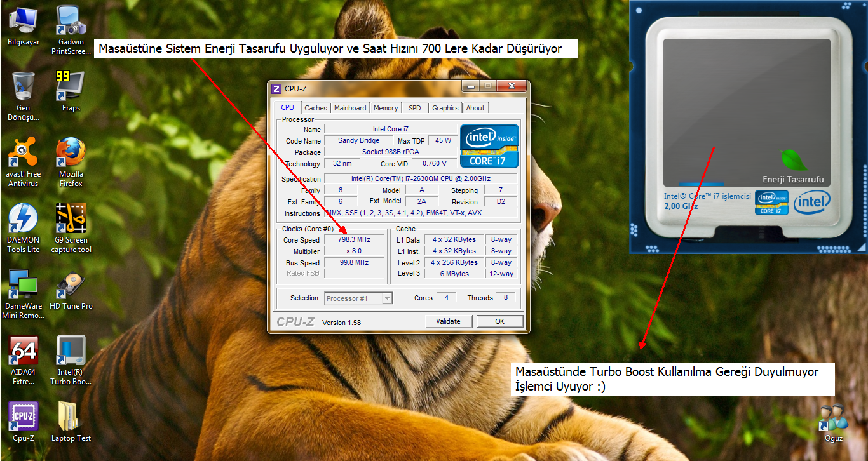Open the Memory tab
868x461 pixels.
tap(386, 108)
